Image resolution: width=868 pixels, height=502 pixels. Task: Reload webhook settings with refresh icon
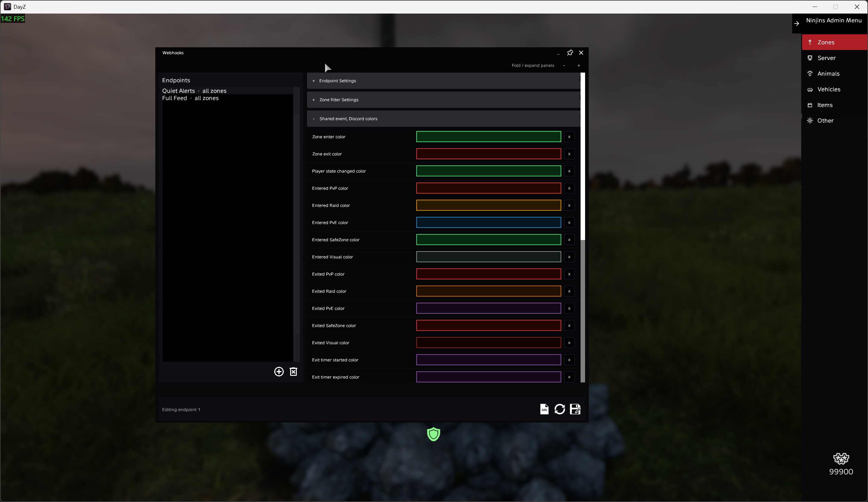560,409
